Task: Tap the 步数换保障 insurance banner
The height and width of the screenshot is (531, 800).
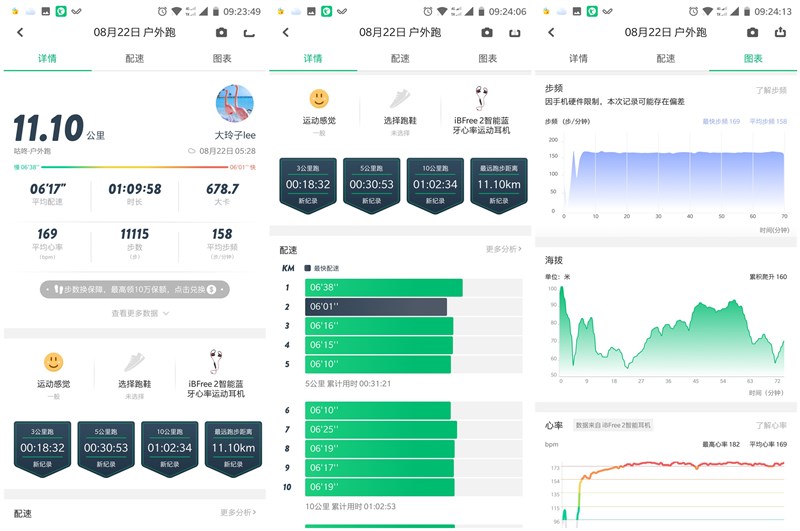Action: (134, 289)
